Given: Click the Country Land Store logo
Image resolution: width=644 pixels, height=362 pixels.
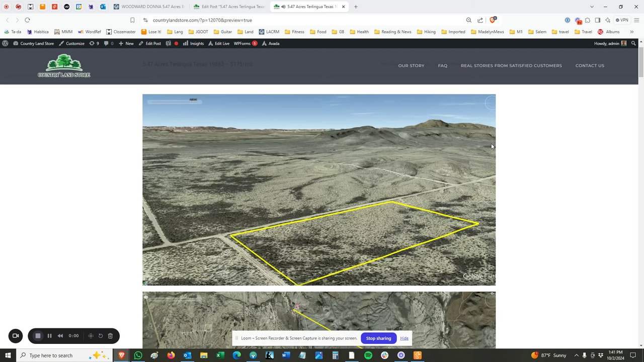Looking at the screenshot, I should click(x=64, y=66).
